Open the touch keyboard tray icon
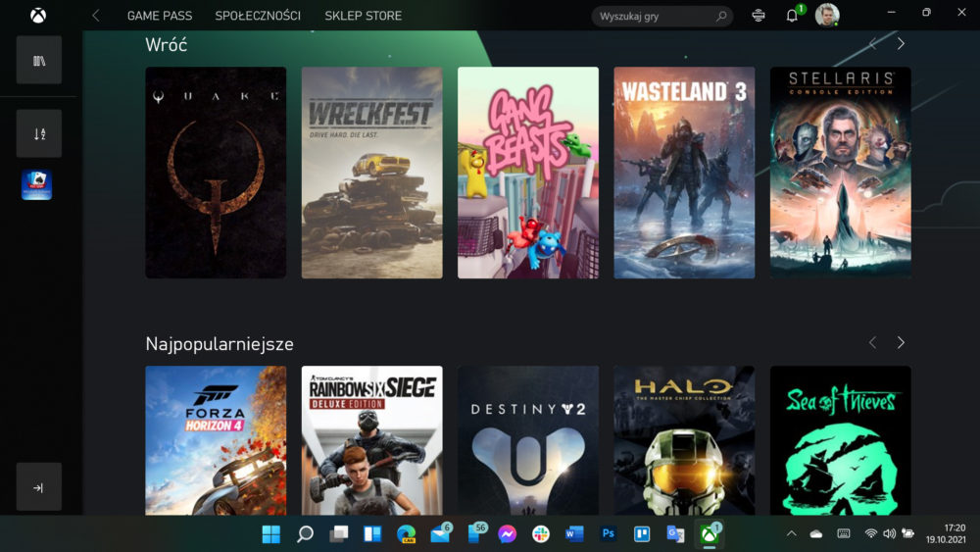The height and width of the screenshot is (552, 980). pos(843,534)
